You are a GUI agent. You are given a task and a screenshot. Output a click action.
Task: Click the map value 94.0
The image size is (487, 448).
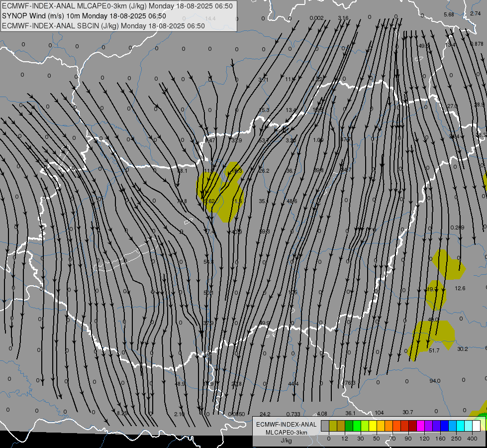(x=435, y=381)
